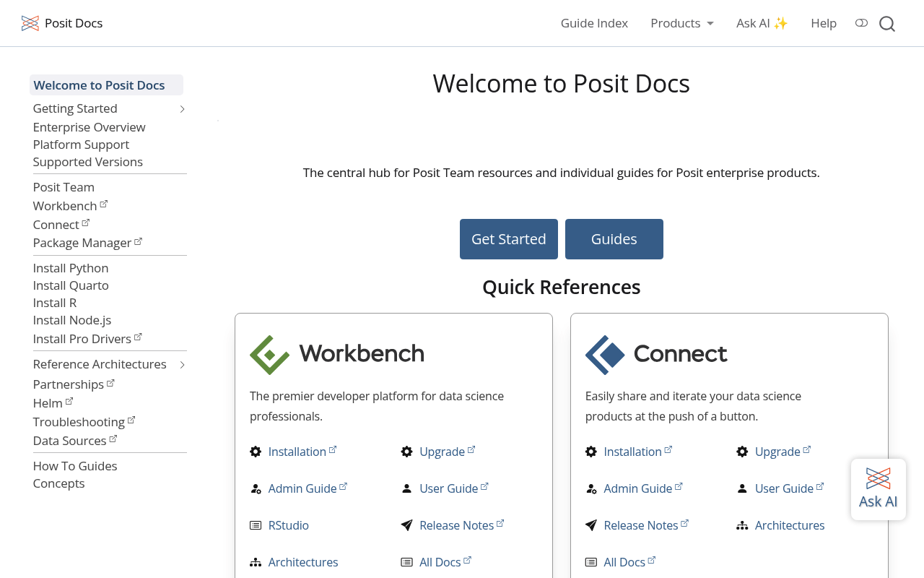Screen dimensions: 924x578
Task: Toggle dark mode switch in navbar
Action: [861, 23]
